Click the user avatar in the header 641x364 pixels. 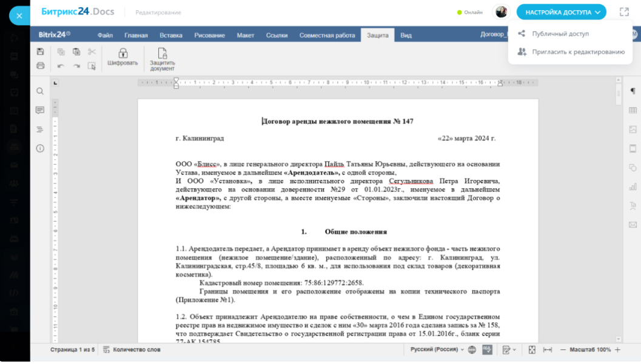point(501,12)
